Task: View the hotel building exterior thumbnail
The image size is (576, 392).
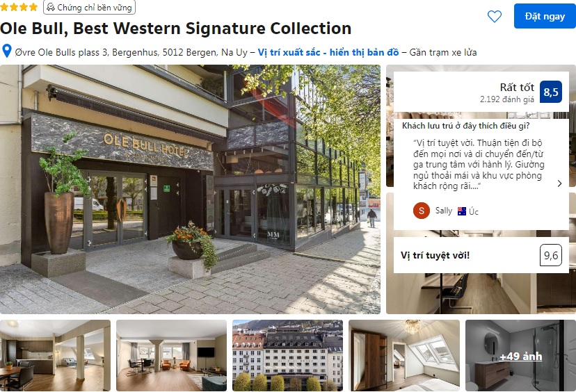Action: click(287, 355)
